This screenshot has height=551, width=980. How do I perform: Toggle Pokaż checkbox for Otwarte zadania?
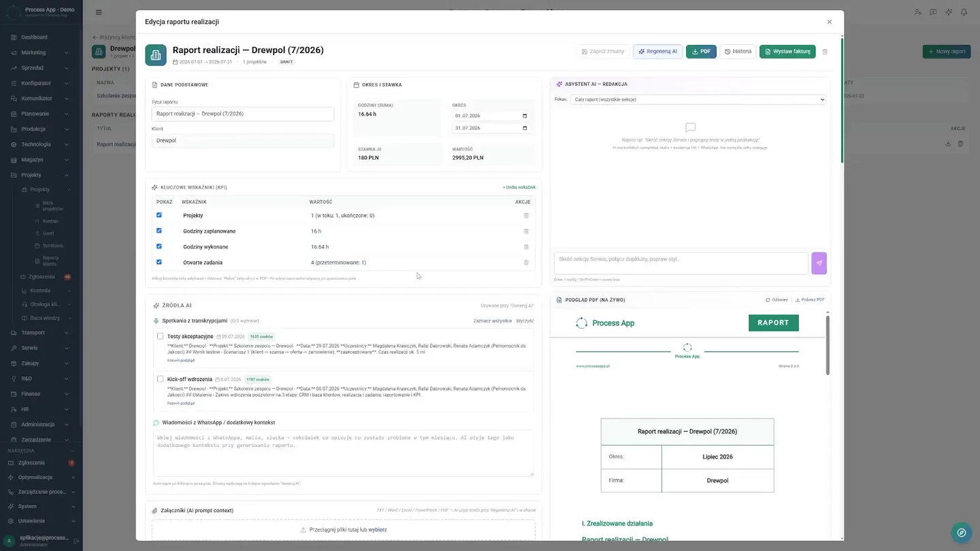click(159, 262)
